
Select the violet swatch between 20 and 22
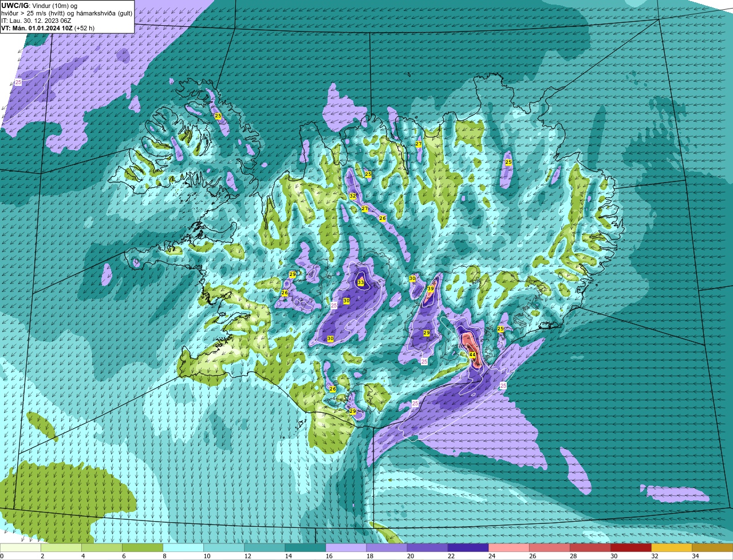[x=427, y=548]
